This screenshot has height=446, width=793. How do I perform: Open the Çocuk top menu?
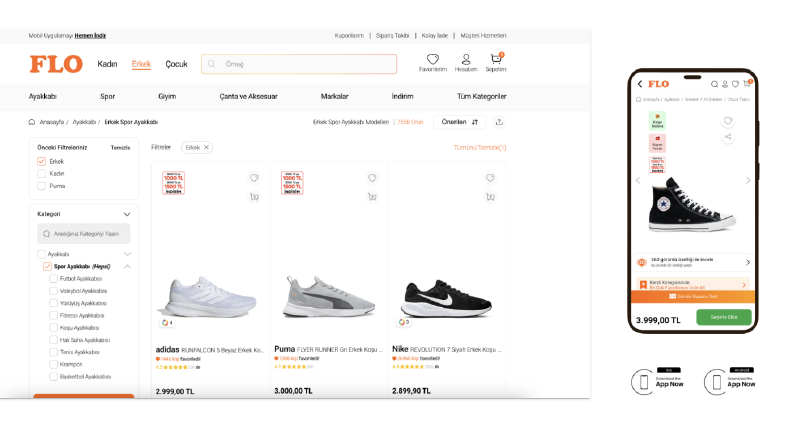click(177, 64)
